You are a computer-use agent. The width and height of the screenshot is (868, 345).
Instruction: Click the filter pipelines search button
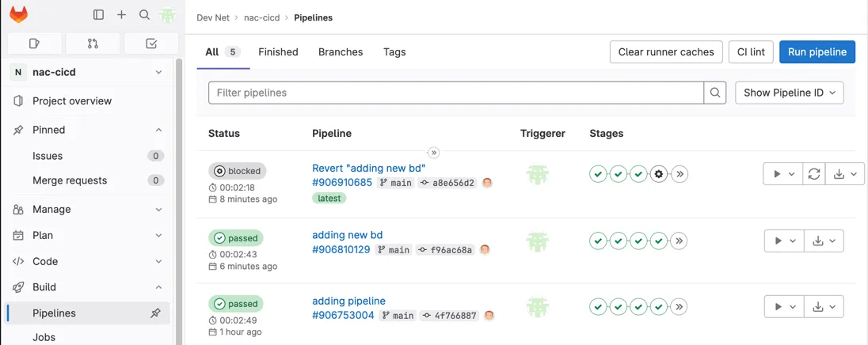pyautogui.click(x=714, y=93)
